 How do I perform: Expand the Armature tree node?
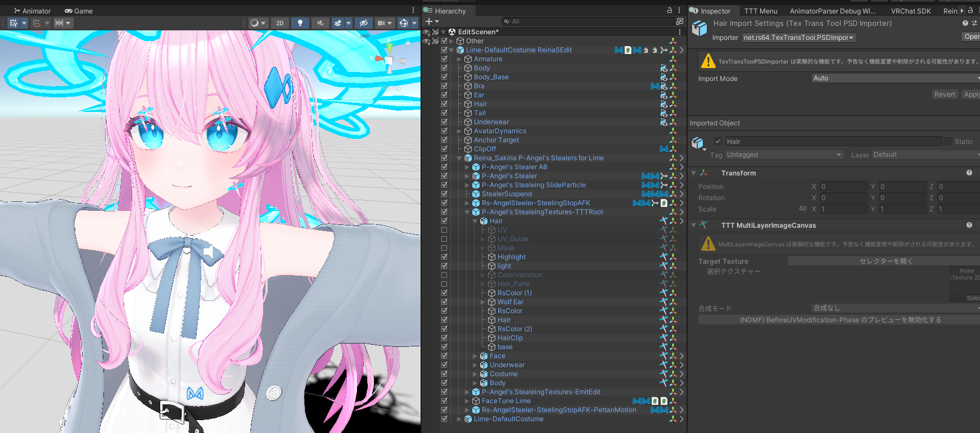coord(459,59)
